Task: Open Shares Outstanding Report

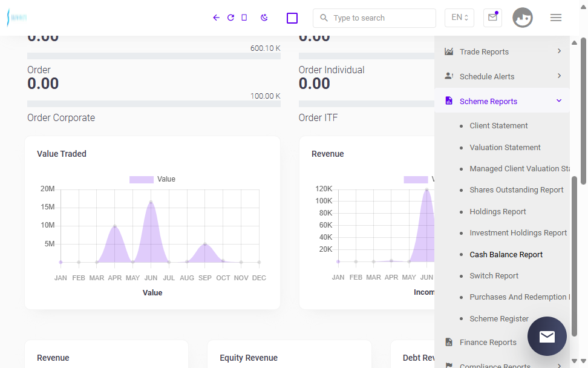Action: pos(517,190)
